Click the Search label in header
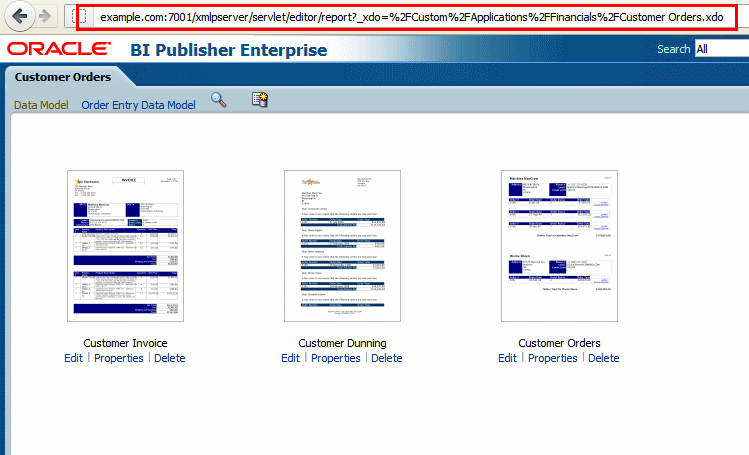 pyautogui.click(x=674, y=49)
